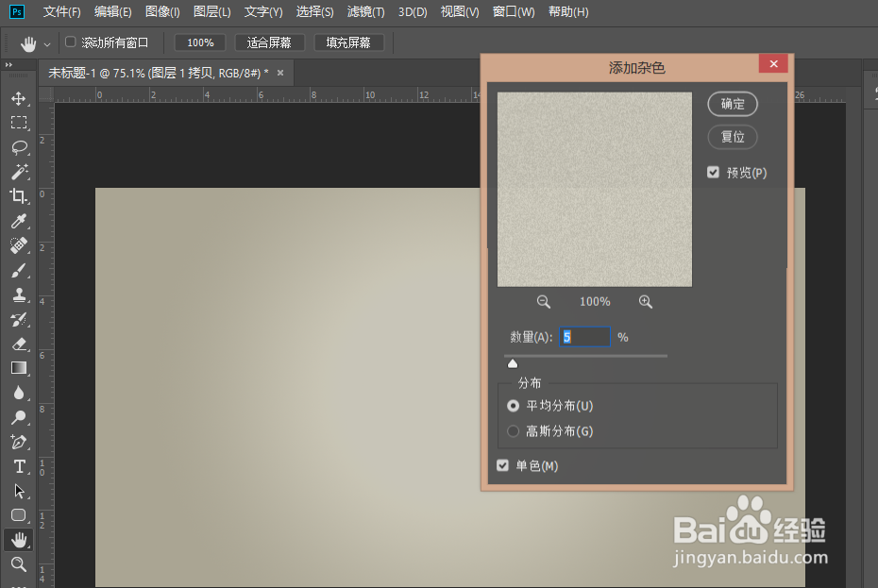Image resolution: width=878 pixels, height=588 pixels.
Task: Uncheck the 单色 checkbox
Action: point(502,465)
